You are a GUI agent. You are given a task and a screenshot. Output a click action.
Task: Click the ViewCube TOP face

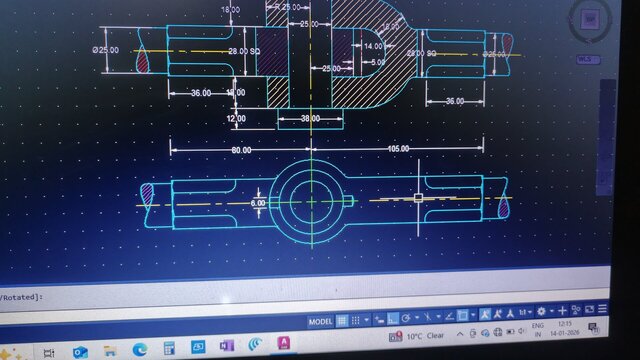click(x=590, y=18)
